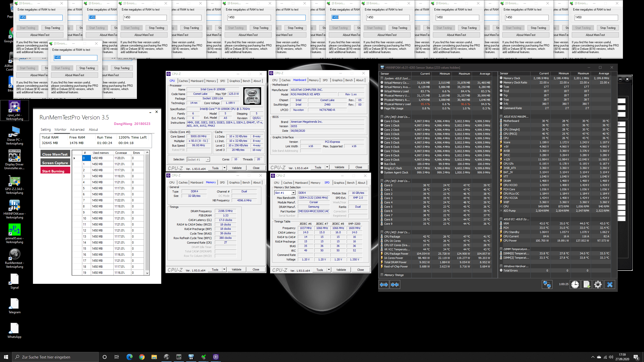Click the Windows taskbar search box
The height and width of the screenshot is (362, 644).
point(55,357)
